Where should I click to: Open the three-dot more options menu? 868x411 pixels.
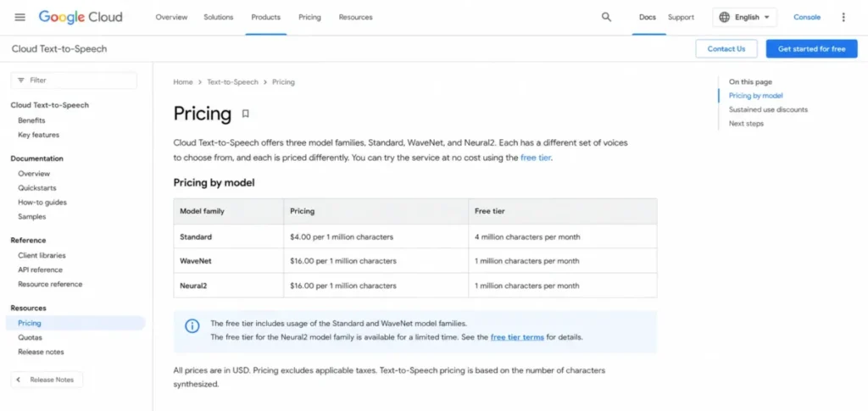coord(843,17)
